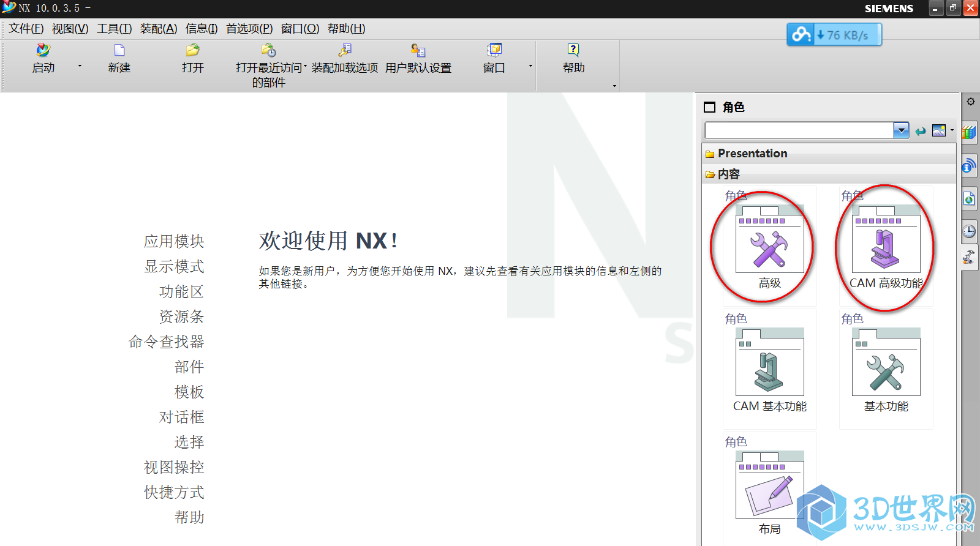Open the 功能区 welcome link
The height and width of the screenshot is (546, 980).
coord(181,291)
